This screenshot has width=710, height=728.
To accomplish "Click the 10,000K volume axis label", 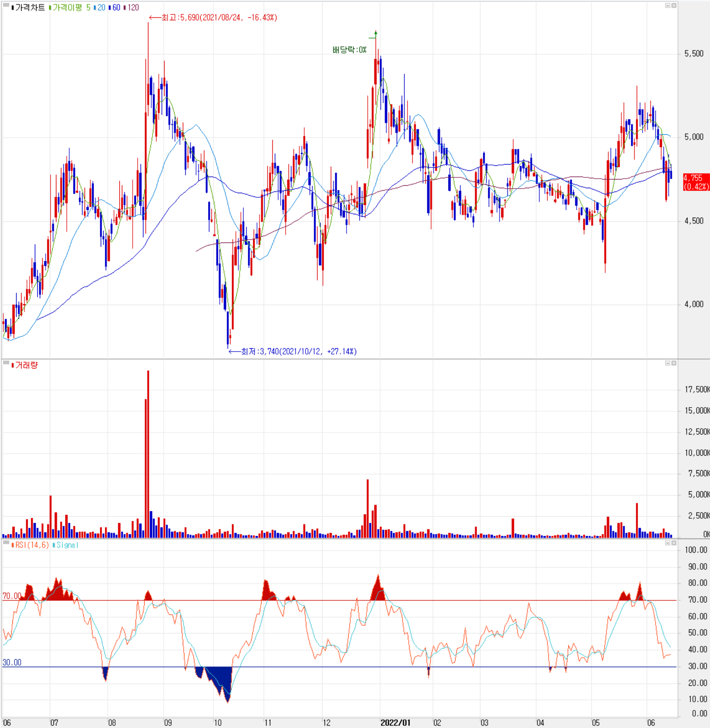I will pyautogui.click(x=697, y=453).
